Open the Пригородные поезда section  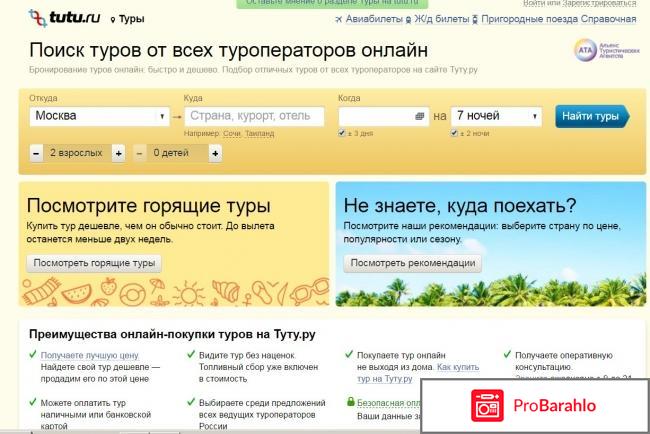click(529, 19)
